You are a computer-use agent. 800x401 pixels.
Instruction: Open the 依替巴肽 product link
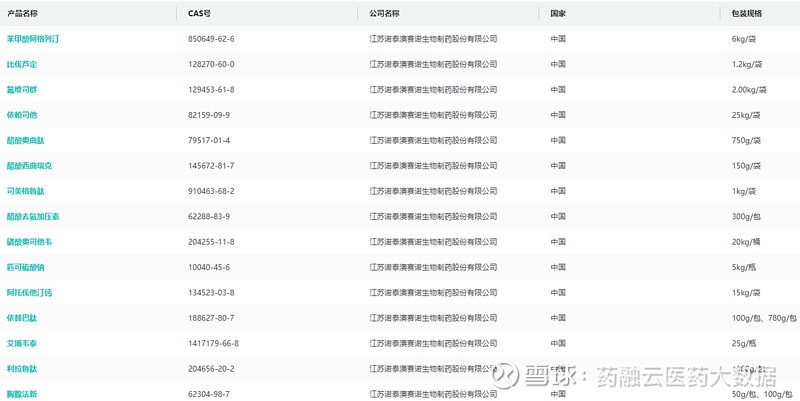coord(22,318)
